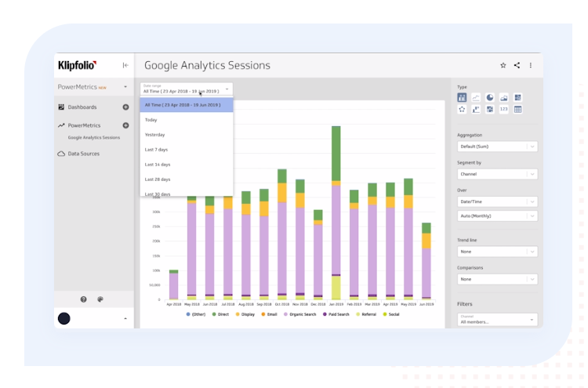
Task: Open the Trend line None dropdown
Action: point(497,252)
